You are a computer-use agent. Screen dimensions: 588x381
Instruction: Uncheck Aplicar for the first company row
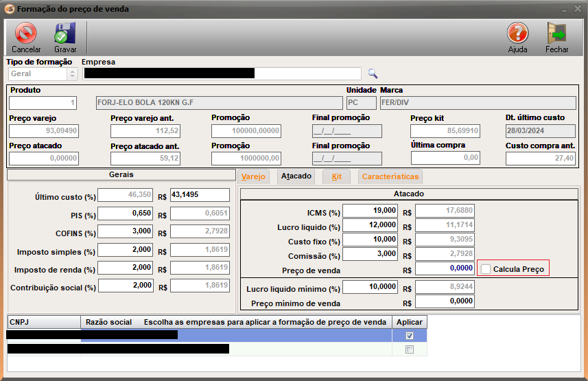click(x=410, y=336)
